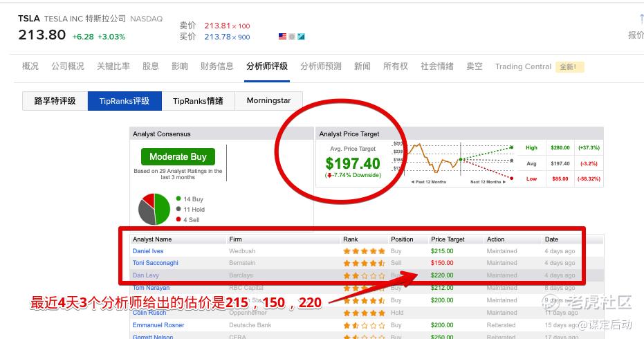Click the Low $85.00 price target value
The height and width of the screenshot is (339, 644).
(560, 178)
